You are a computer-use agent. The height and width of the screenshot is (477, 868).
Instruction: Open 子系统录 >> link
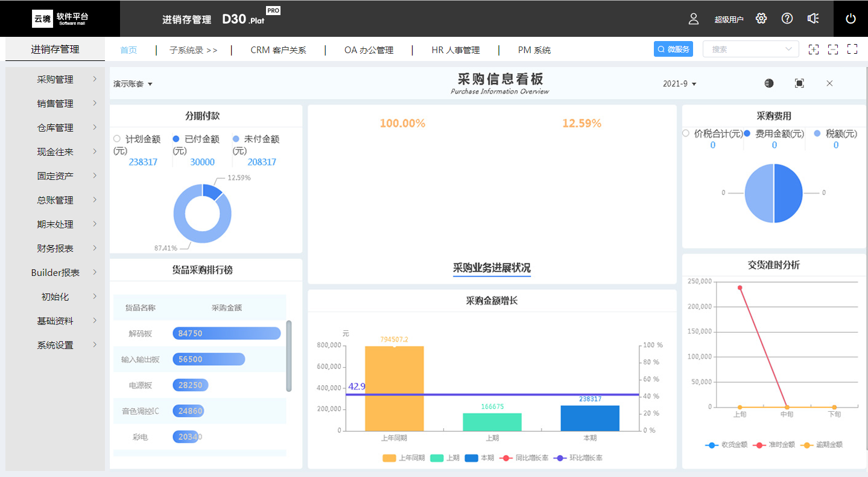[x=193, y=50]
